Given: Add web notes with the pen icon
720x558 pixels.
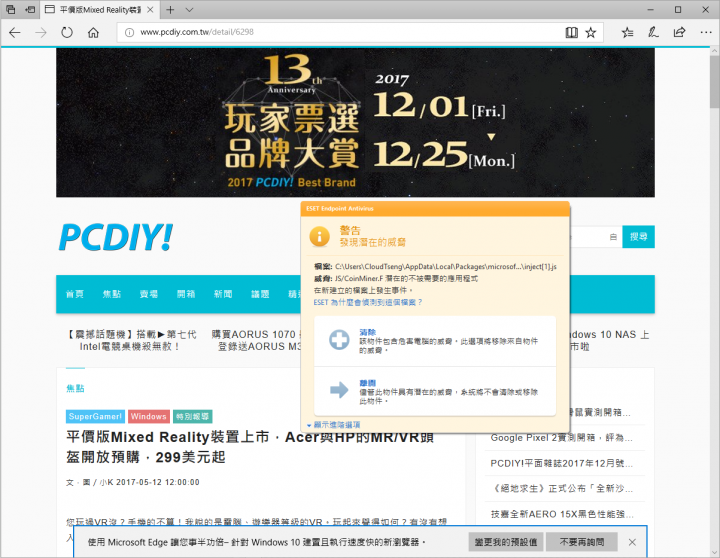Looking at the screenshot, I should click(653, 32).
